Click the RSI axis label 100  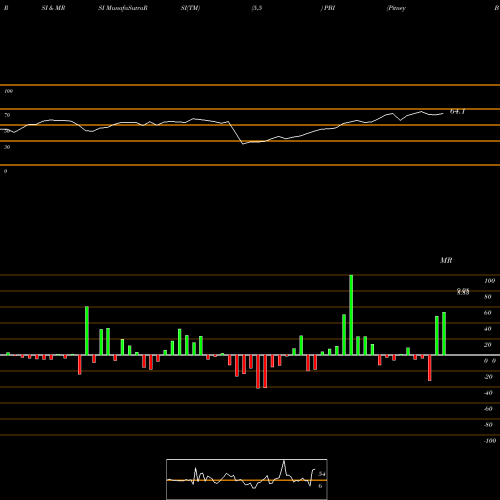[x=9, y=91]
